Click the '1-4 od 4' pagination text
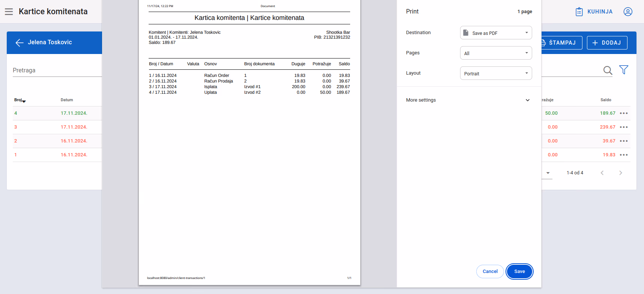 point(575,173)
